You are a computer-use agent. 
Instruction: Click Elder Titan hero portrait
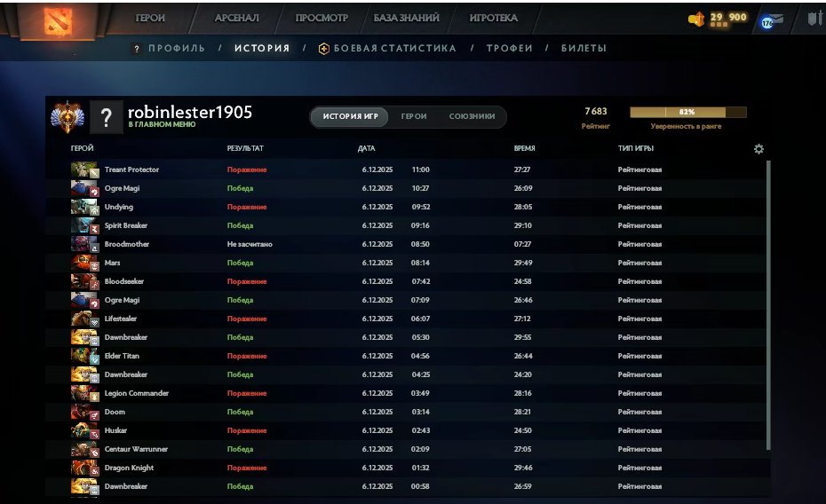pos(84,356)
